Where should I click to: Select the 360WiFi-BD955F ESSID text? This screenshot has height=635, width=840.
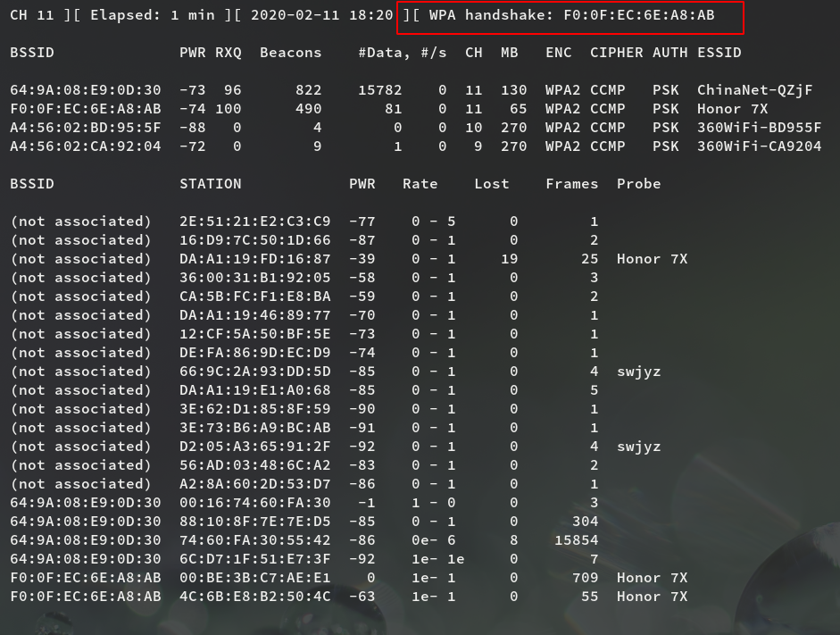(x=759, y=128)
